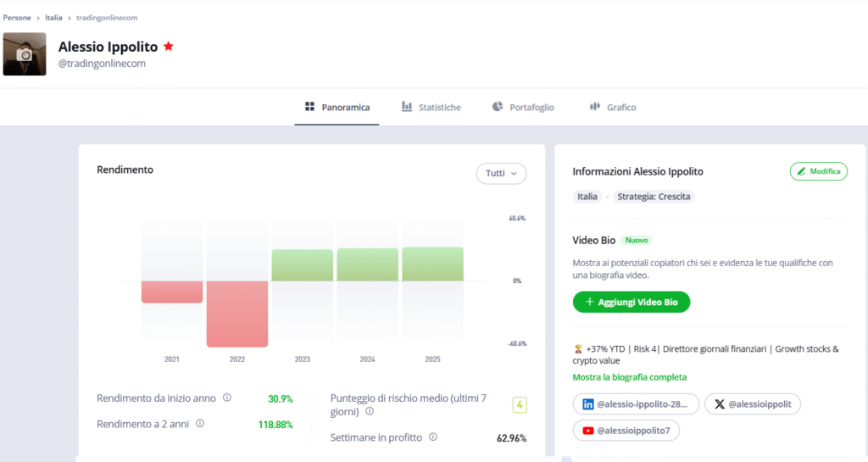Image resolution: width=868 pixels, height=462 pixels.
Task: Select the Panoramica tab
Action: (337, 108)
